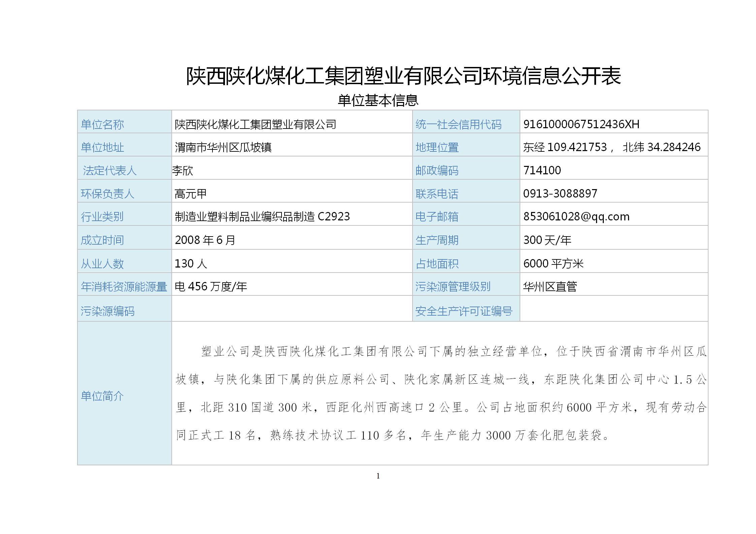Click legal representative name 李欣
Image resolution: width=756 pixels, height=534 pixels.
point(183,171)
